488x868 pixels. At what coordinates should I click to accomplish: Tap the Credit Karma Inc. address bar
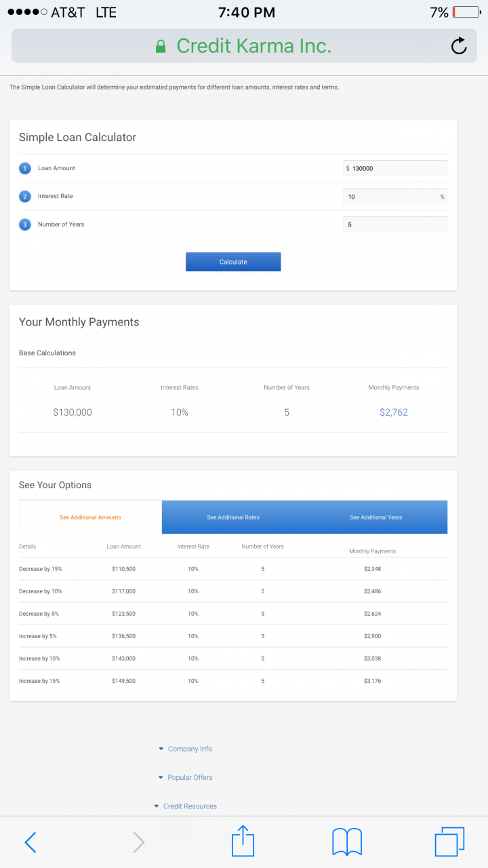(x=253, y=46)
